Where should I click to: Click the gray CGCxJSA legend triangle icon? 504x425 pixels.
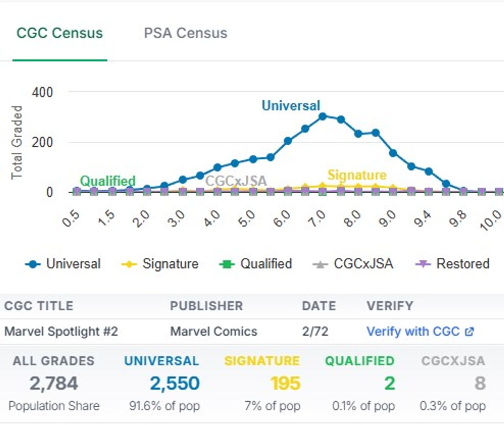point(320,264)
